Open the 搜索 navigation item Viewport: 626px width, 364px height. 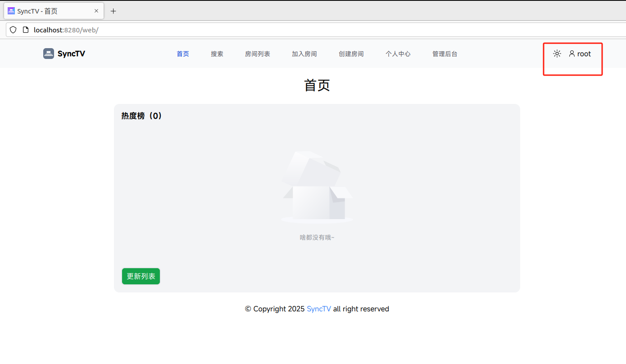(217, 54)
